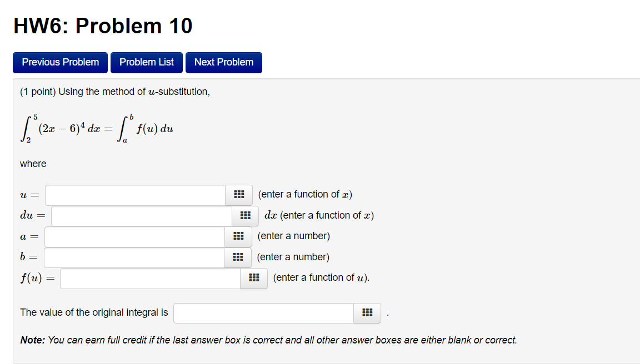
Task: Select the a = number field
Action: pyautogui.click(x=133, y=236)
